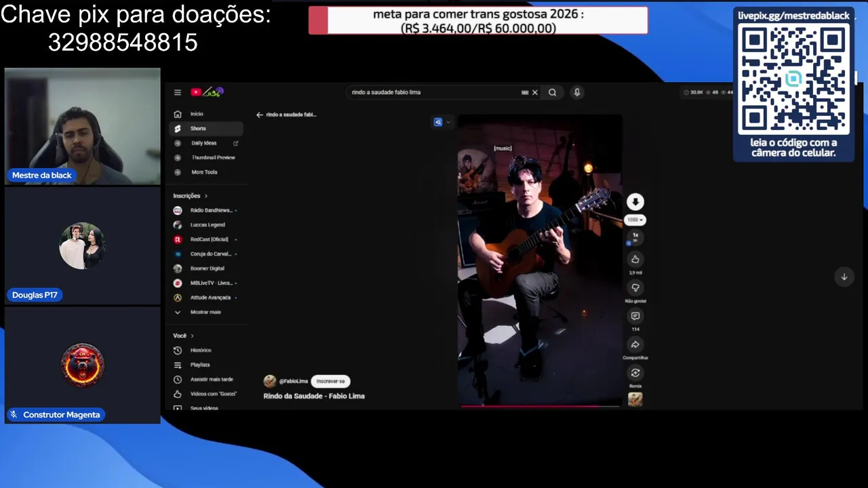Open the sound thumbnail below Remix
The height and width of the screenshot is (488, 868).
point(635,399)
